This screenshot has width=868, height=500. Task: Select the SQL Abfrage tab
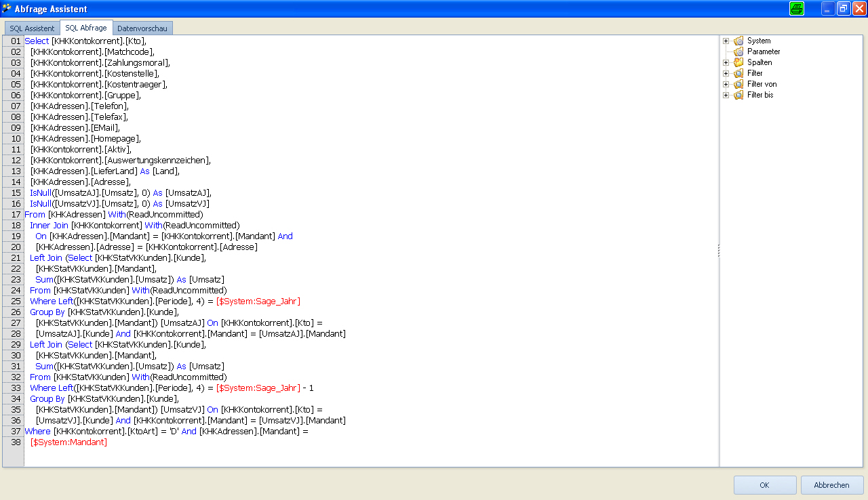(86, 28)
